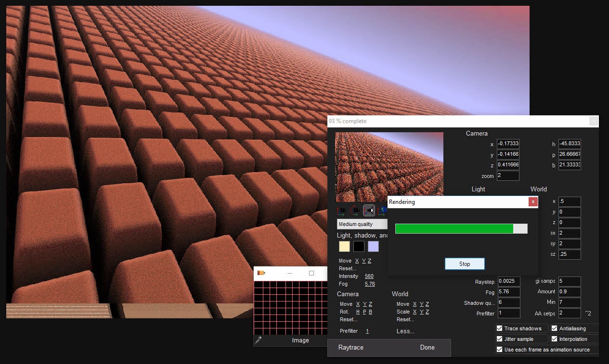Toggle the Jitter sample checkbox

[x=500, y=339]
